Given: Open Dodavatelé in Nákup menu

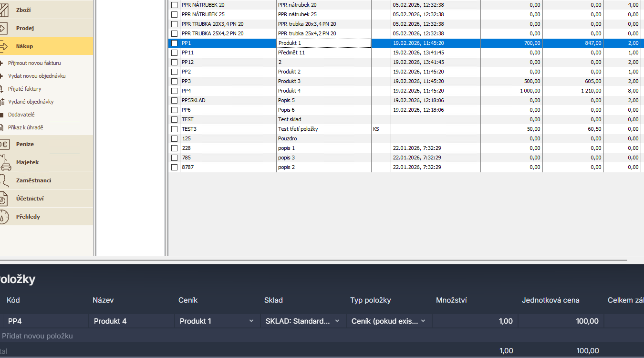Looking at the screenshot, I should pos(21,115).
